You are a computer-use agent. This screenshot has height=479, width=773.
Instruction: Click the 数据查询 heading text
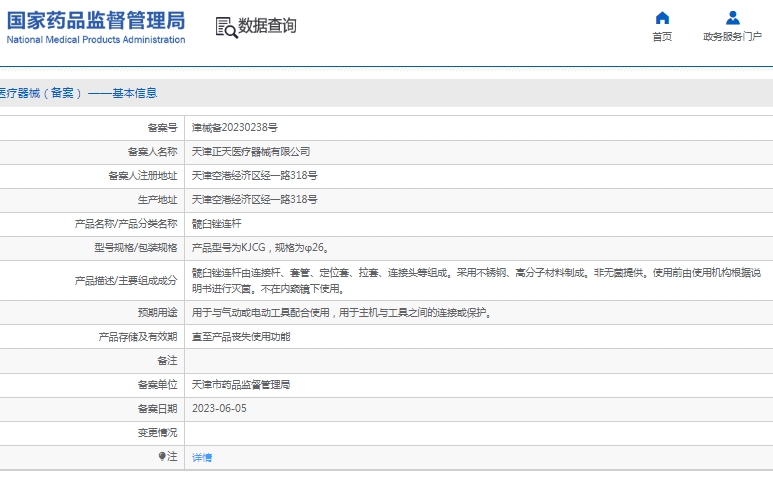267,26
